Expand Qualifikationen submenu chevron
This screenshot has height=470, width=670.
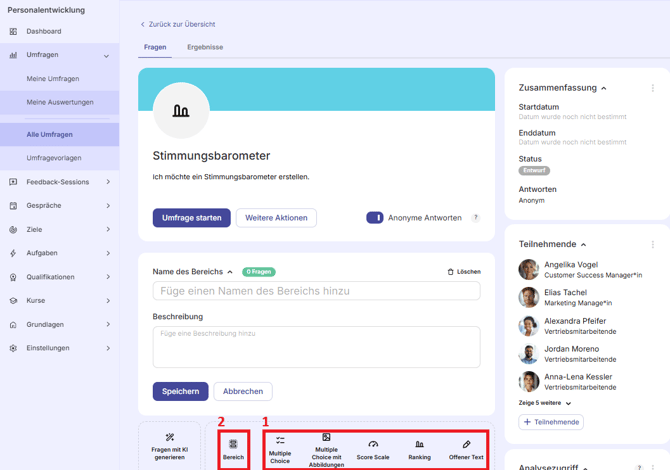click(x=108, y=277)
